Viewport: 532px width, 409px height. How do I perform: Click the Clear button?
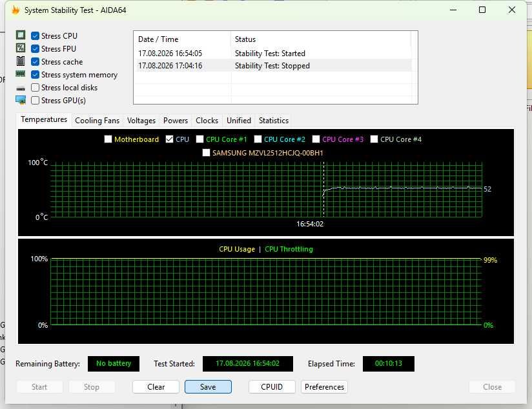click(156, 387)
